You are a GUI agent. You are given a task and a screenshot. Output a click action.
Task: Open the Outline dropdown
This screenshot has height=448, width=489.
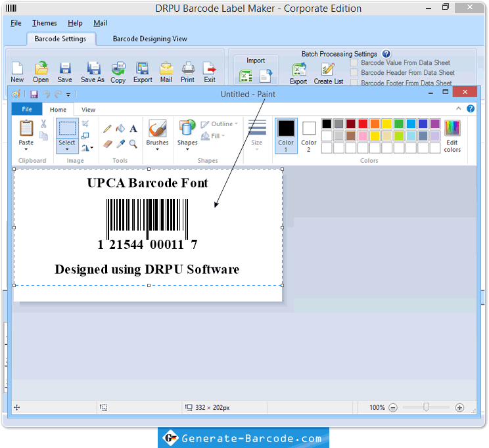[x=220, y=124]
